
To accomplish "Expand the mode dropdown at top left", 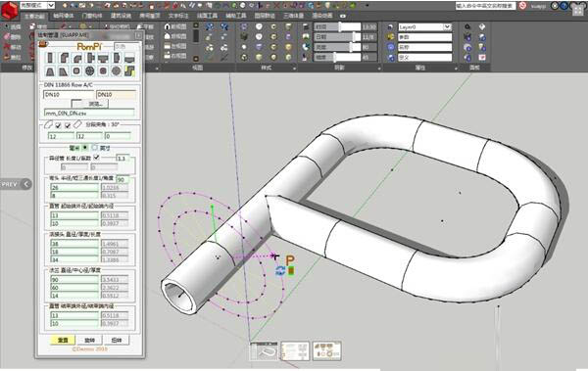I will click(51, 5).
